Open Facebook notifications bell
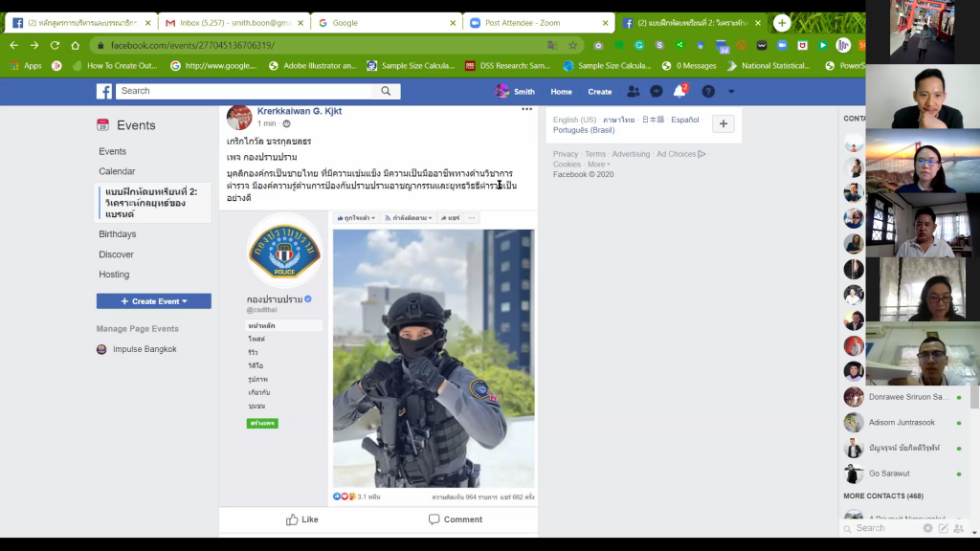 click(679, 92)
